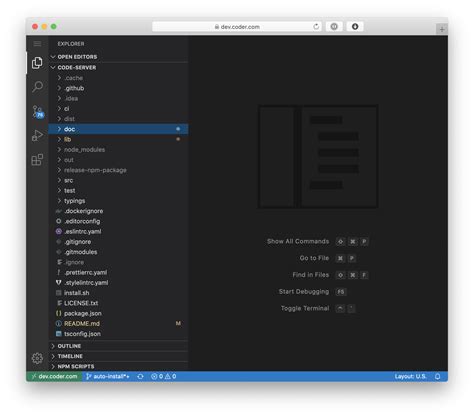
Task: Expand the typings folder
Action: [x=119, y=201]
